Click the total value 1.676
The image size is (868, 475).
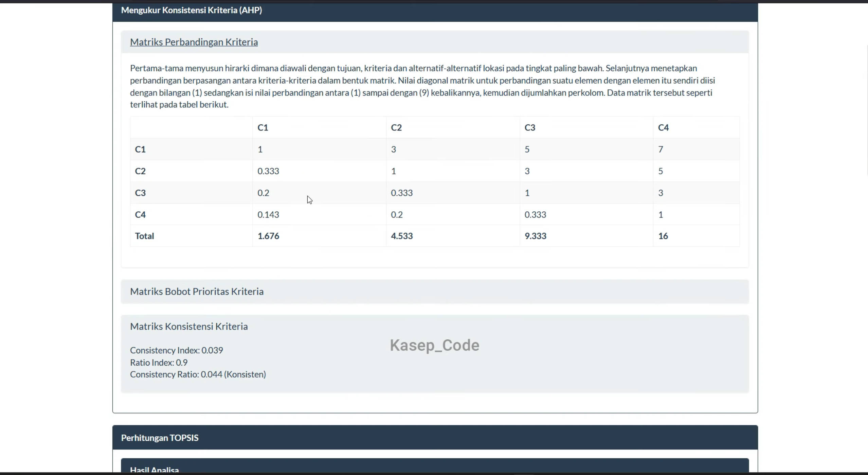(x=268, y=236)
